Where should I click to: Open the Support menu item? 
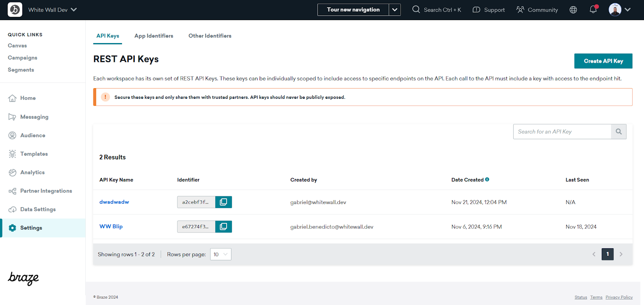[489, 10]
